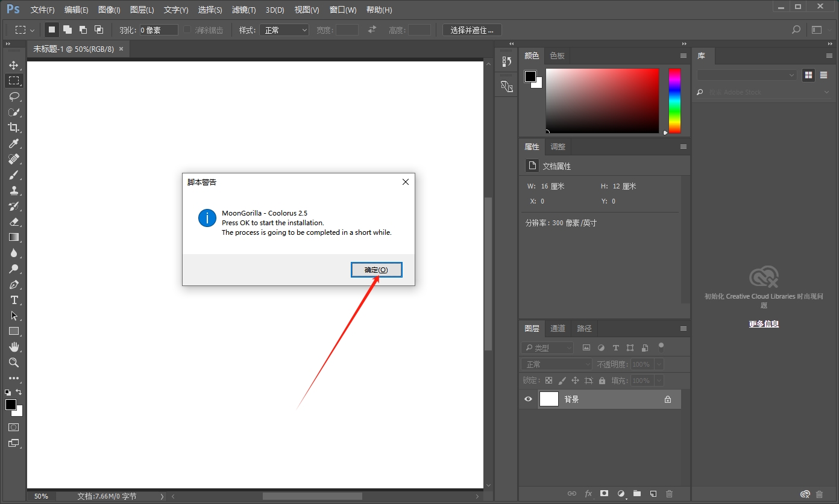
Task: Select the Crop tool
Action: click(x=14, y=128)
